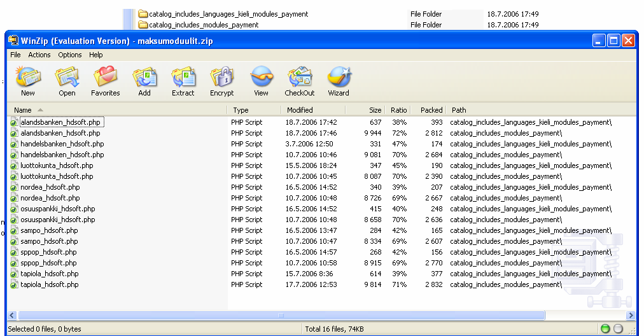Screen dimensions: 644x336
Task: Select nordea_hdsoft.php modified 10.7.2006 10:48
Action: click(x=50, y=198)
